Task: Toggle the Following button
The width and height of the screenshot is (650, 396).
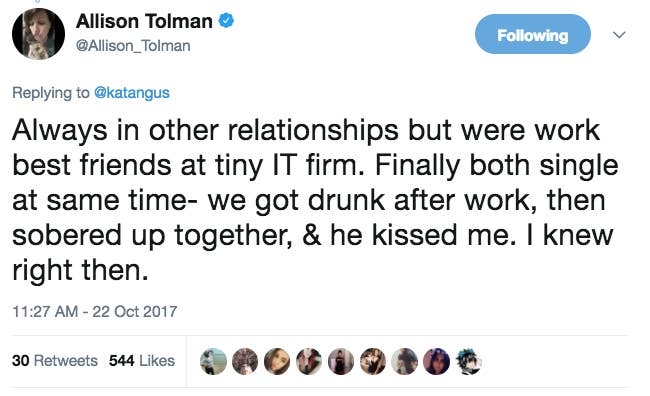Action: 533,34
